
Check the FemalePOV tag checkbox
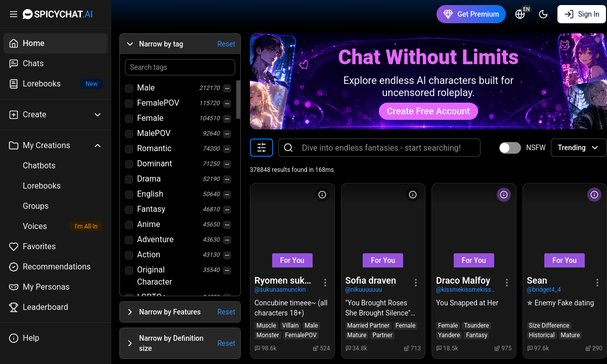[x=129, y=104]
